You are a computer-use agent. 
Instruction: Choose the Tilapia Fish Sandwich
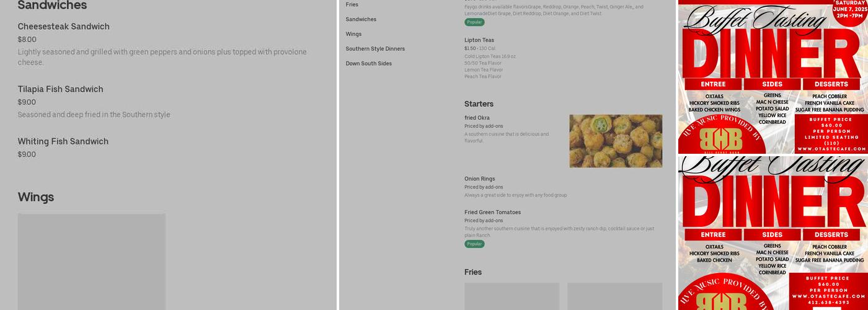61,89
